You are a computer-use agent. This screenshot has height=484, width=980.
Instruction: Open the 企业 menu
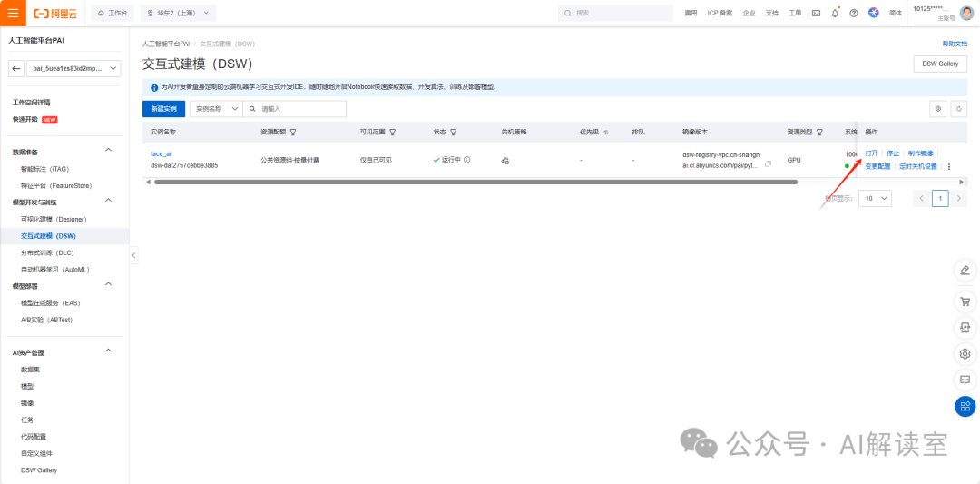click(x=750, y=13)
